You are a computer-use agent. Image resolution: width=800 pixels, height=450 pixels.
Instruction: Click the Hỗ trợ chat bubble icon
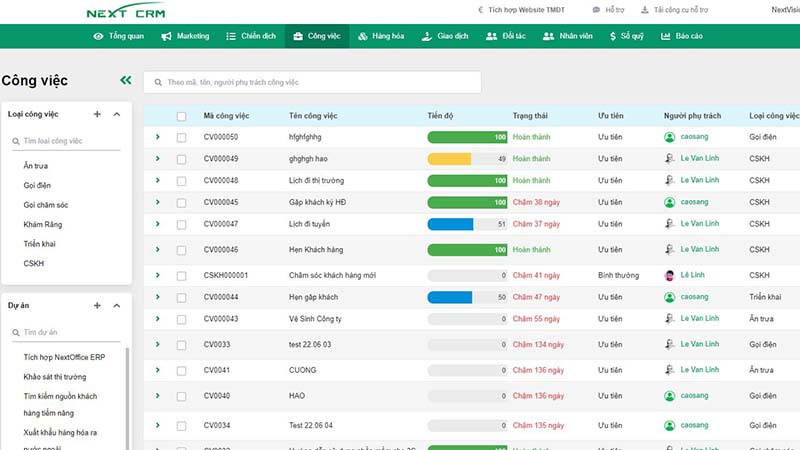[596, 10]
